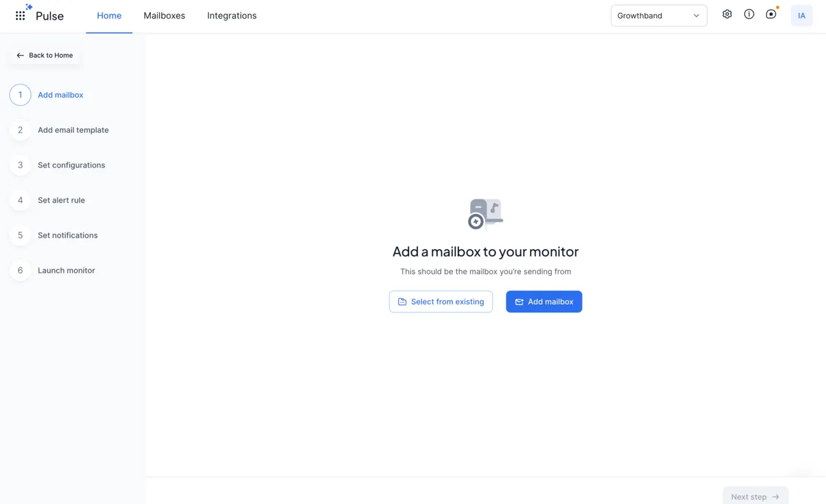Image resolution: width=826 pixels, height=504 pixels.
Task: Click the Select from existing button
Action: click(x=440, y=302)
